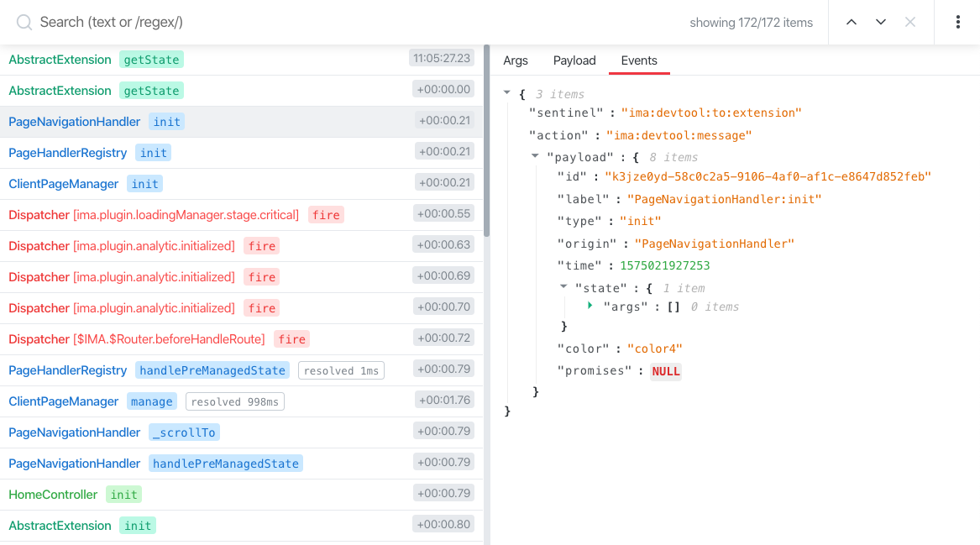Click the id value starting k3jze0yd
Viewport: 980px width, 545px height.
click(768, 177)
